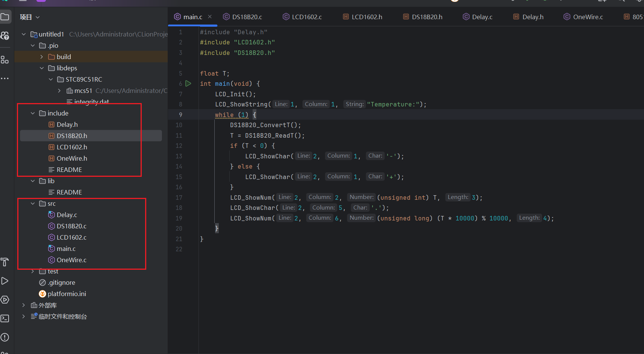Collapse the include folder
Image resolution: width=644 pixels, height=354 pixels.
32,113
